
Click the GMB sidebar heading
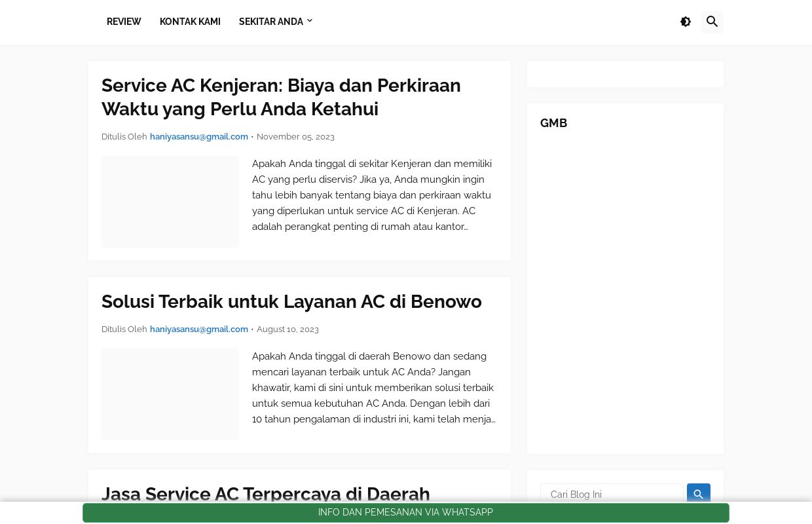point(553,123)
